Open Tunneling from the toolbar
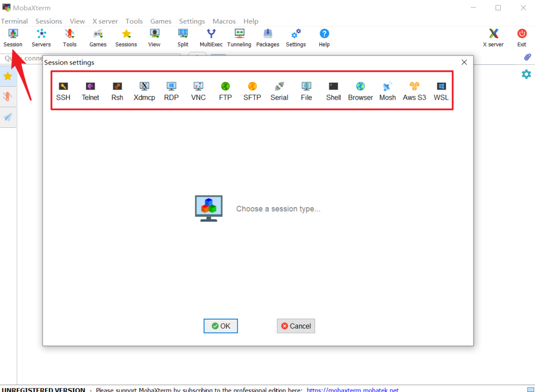The height and width of the screenshot is (392, 535). coord(239,38)
